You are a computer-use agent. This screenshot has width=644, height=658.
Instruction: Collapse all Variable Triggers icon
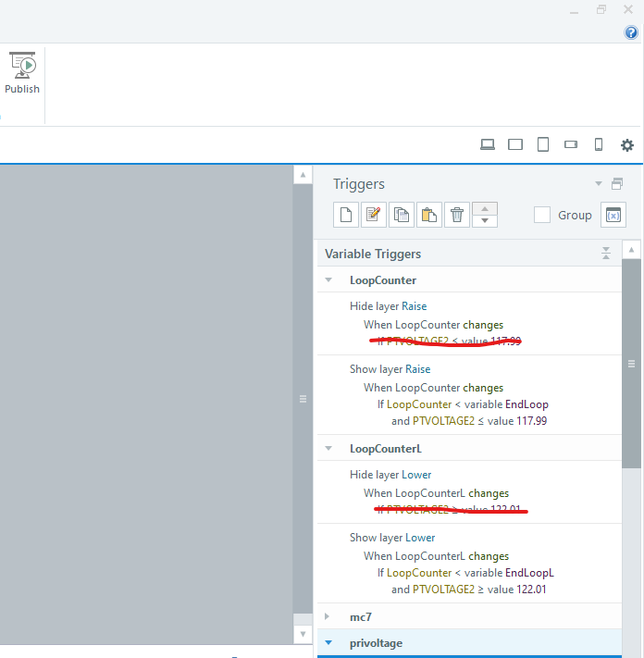click(606, 253)
